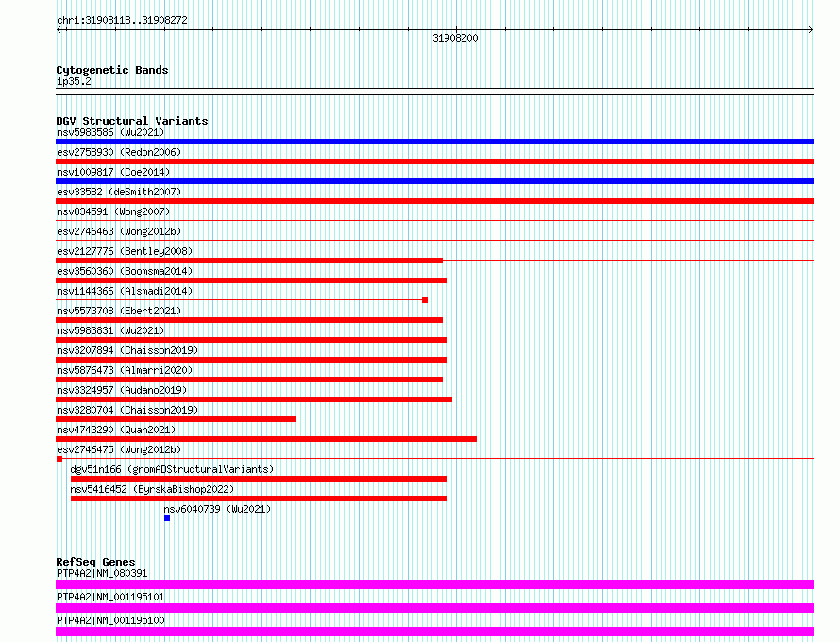
Task: Open nsv834591 (Wong2007) variant entry
Action: (x=113, y=211)
